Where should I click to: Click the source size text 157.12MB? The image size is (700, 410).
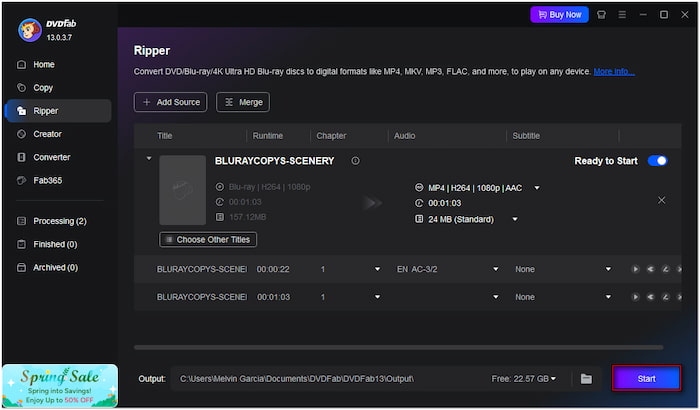coord(247,217)
